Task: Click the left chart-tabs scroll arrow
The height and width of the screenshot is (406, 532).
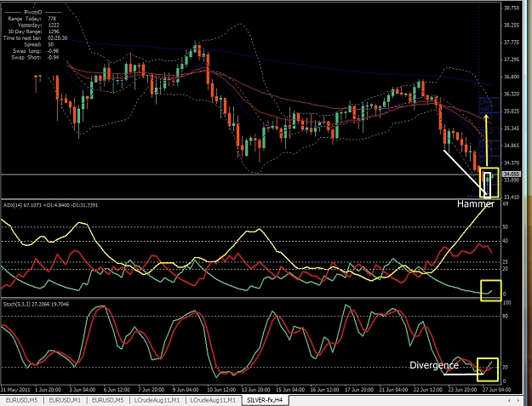Action: (508, 401)
